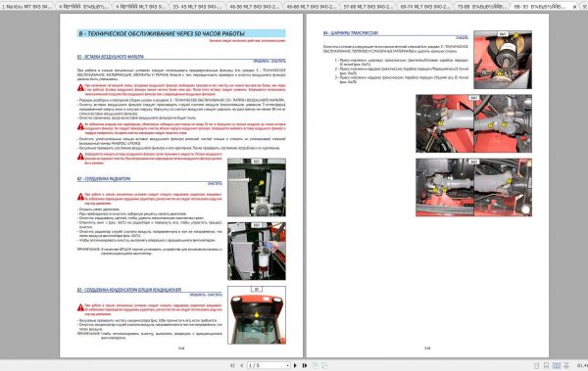588x371 pixels.
Task: Switch to the tab starting with '73-88'
Action: [481, 7]
